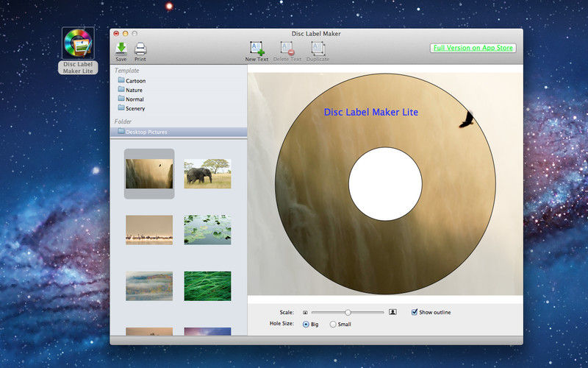The height and width of the screenshot is (368, 588).
Task: Close the Disc Label Maker window
Action: (x=116, y=33)
